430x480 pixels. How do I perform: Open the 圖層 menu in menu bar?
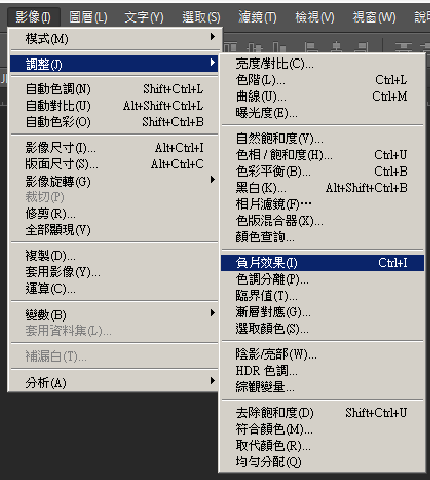(88, 17)
